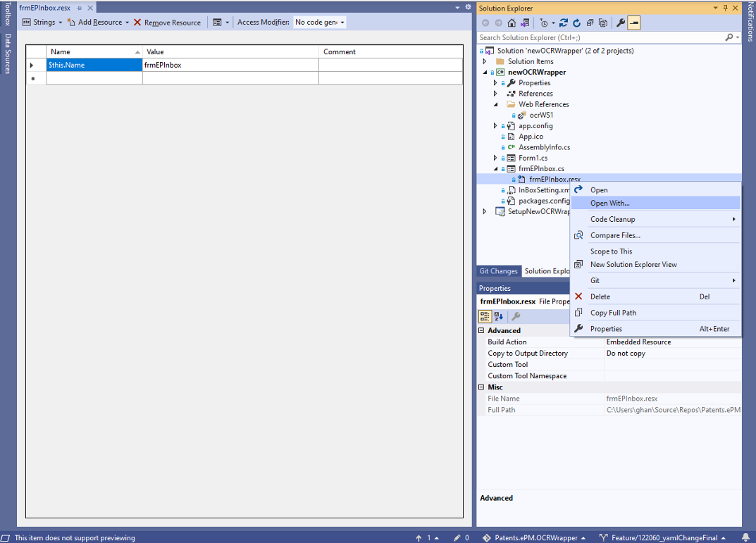
Task: Open the Feature/122060_yamlChangeFinal branch selector
Action: [663, 537]
